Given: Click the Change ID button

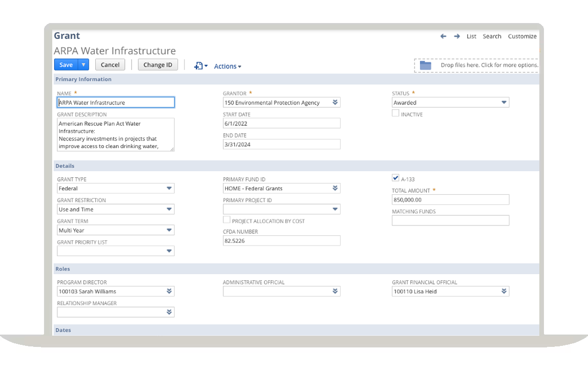Looking at the screenshot, I should tap(158, 65).
